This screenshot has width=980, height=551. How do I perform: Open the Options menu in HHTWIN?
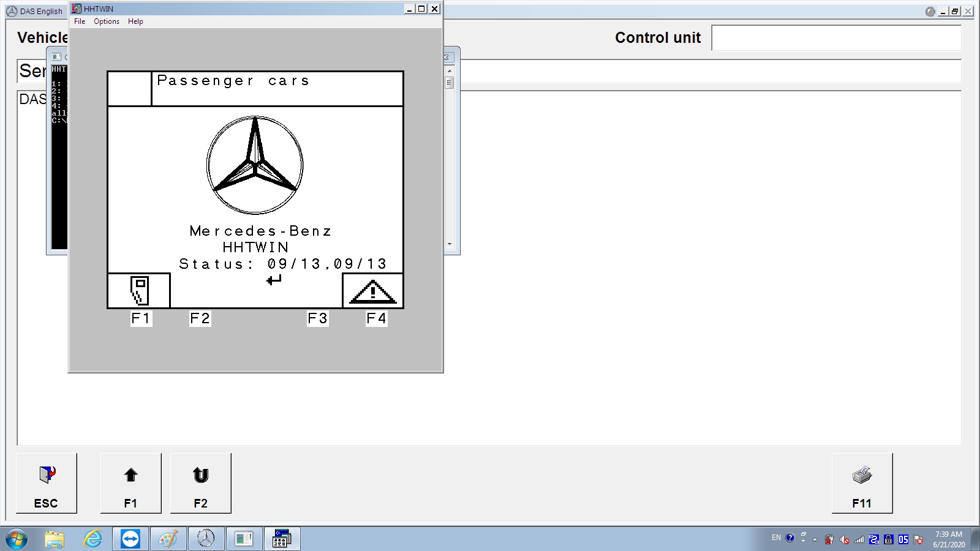pos(107,21)
